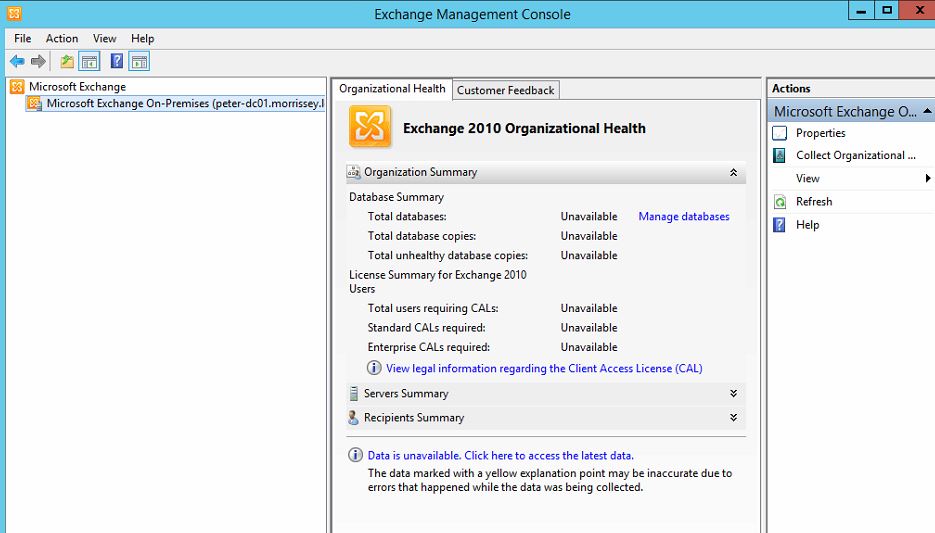This screenshot has width=935, height=533.
Task: Click the Standard CALs required: label
Action: click(x=426, y=328)
